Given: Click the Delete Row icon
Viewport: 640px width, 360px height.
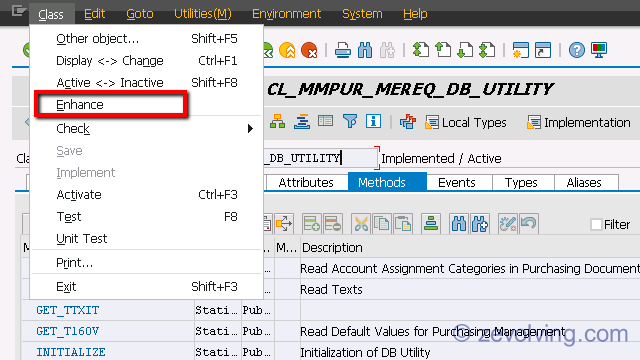Looking at the screenshot, I should (x=333, y=224).
